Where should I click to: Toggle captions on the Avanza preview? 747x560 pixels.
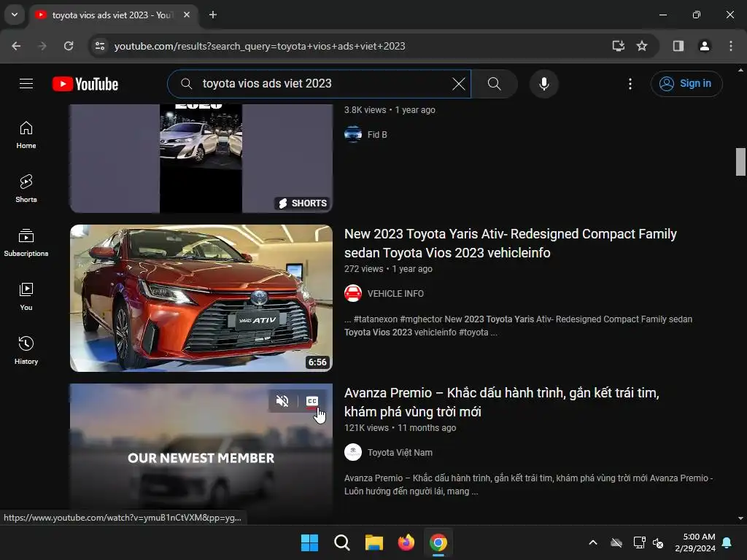(x=312, y=401)
